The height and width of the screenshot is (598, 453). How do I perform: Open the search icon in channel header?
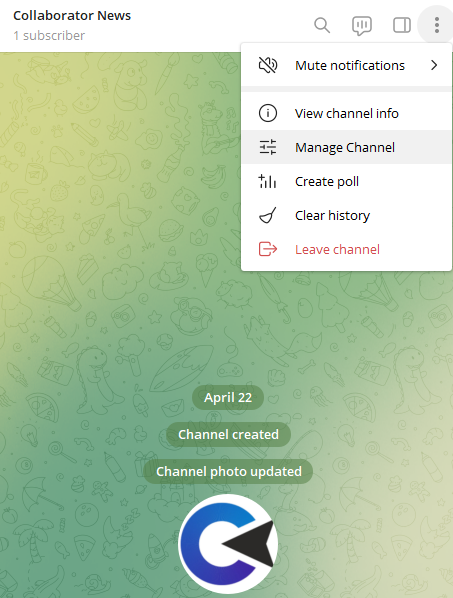[x=322, y=26]
